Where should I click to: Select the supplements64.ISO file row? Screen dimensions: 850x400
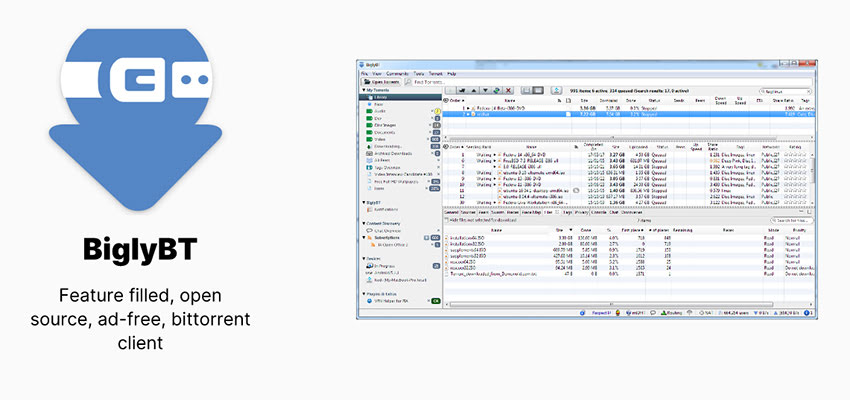coord(629,250)
